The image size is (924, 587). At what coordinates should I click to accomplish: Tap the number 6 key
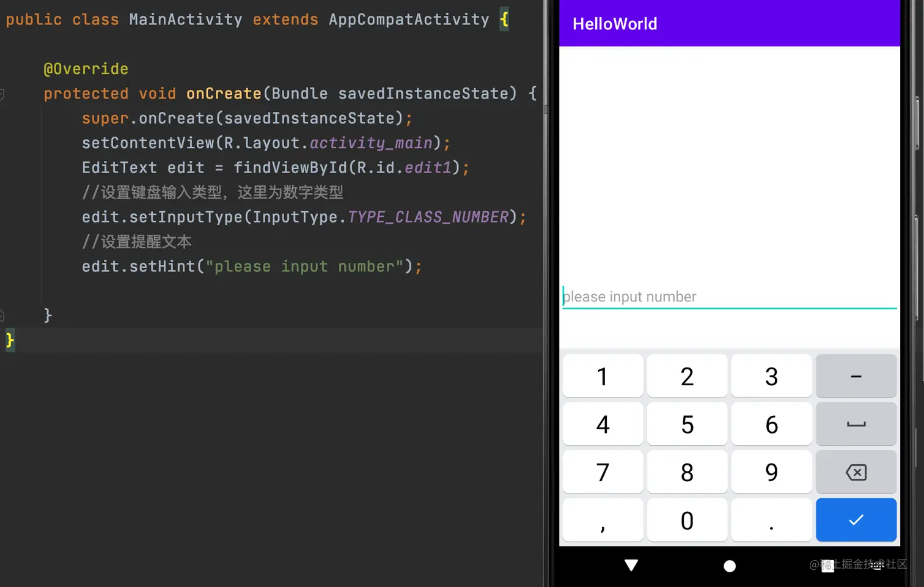[771, 424]
